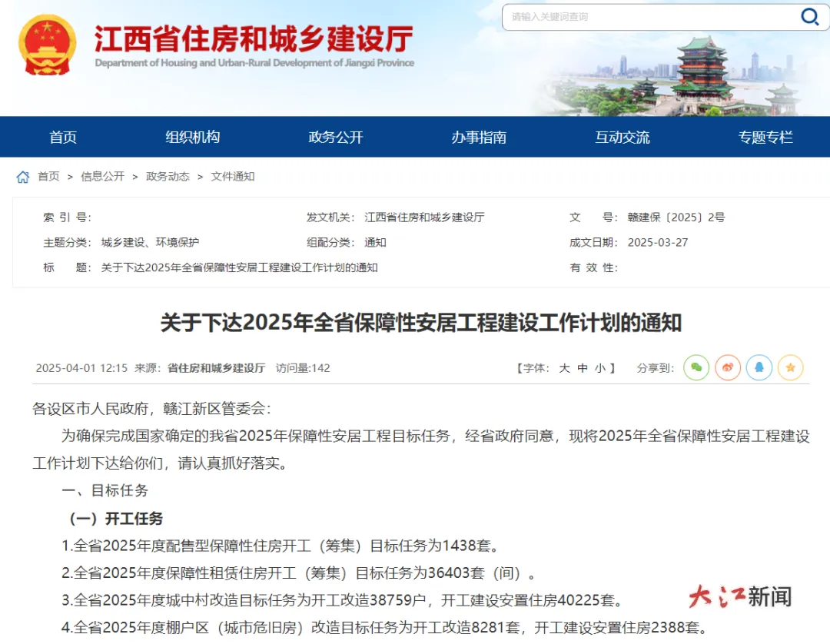Share article to Weibo
Image resolution: width=830 pixels, height=644 pixels.
728,367
